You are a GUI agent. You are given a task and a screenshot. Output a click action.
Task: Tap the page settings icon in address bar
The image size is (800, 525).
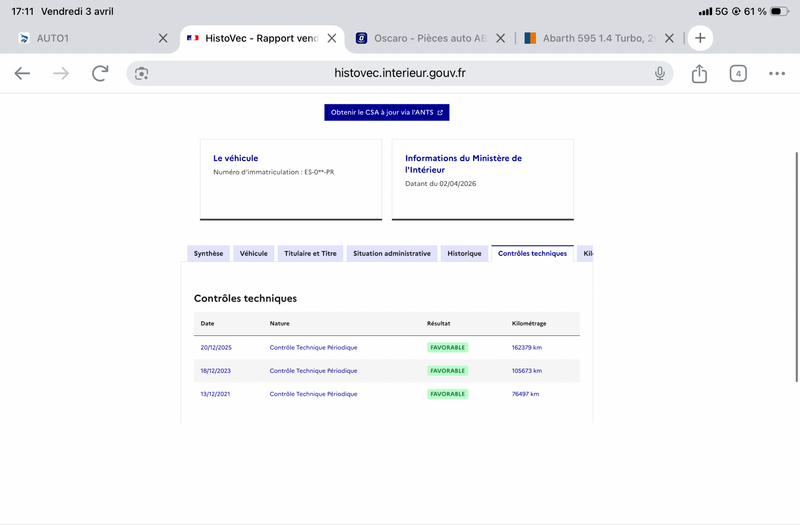[x=142, y=73]
